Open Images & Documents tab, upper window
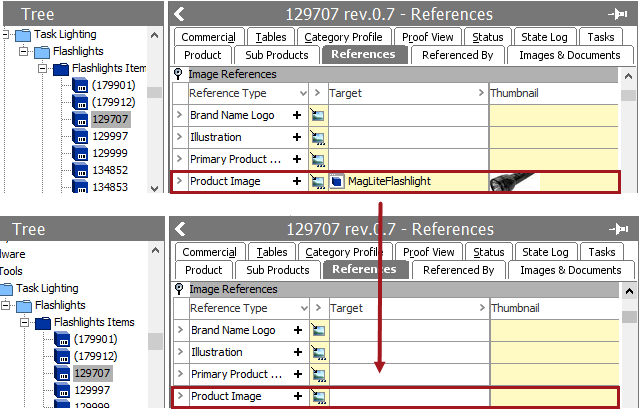This screenshot has width=639, height=409. click(570, 55)
